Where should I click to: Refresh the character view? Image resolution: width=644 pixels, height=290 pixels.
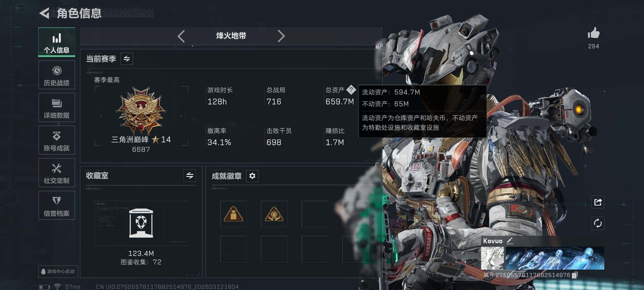pyautogui.click(x=598, y=223)
